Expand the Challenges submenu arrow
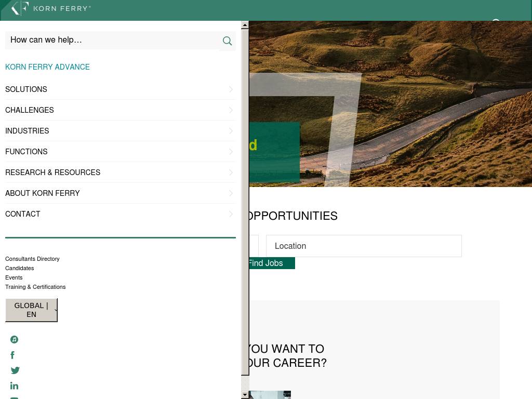Viewport: 532px width, 399px height. click(x=231, y=110)
